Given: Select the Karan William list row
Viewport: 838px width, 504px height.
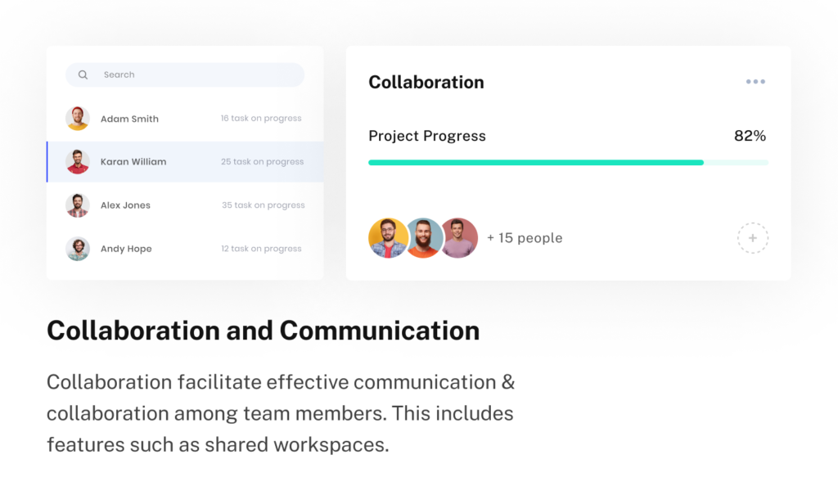Looking at the screenshot, I should (185, 162).
